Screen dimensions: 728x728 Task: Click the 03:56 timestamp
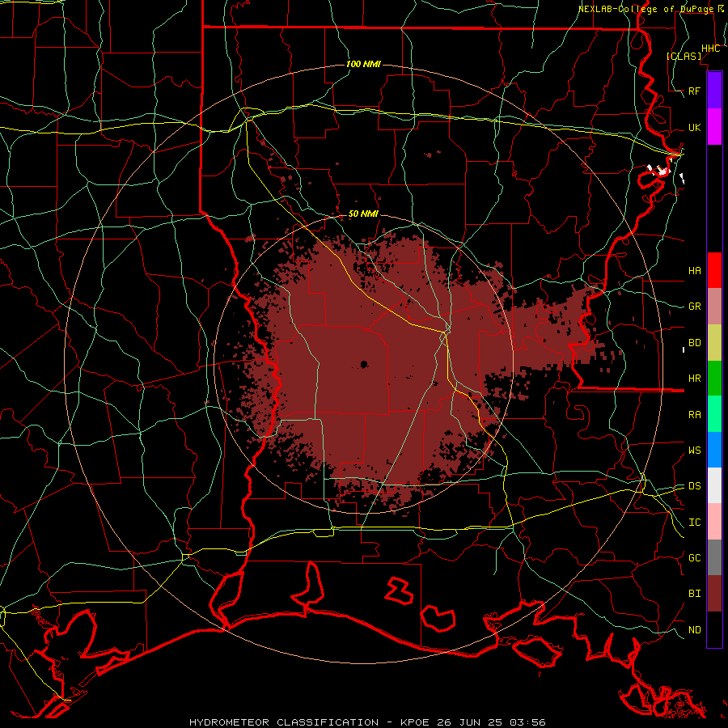pos(527,722)
